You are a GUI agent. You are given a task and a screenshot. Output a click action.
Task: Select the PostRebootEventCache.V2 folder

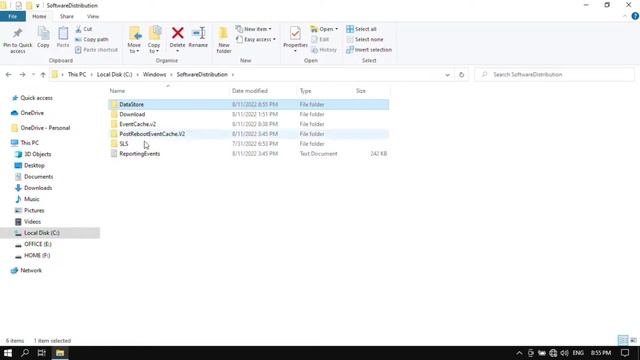coord(249,134)
